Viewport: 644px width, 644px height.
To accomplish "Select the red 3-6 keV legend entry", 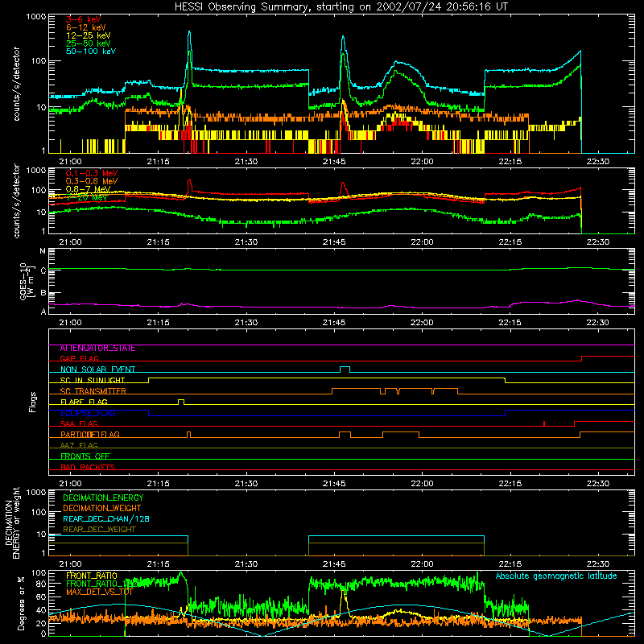I will tap(84, 19).
